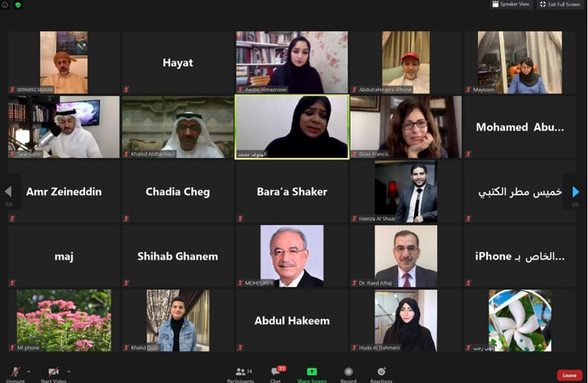The width and height of the screenshot is (588, 383).
Task: Switch to Speaker View
Action: click(x=511, y=4)
